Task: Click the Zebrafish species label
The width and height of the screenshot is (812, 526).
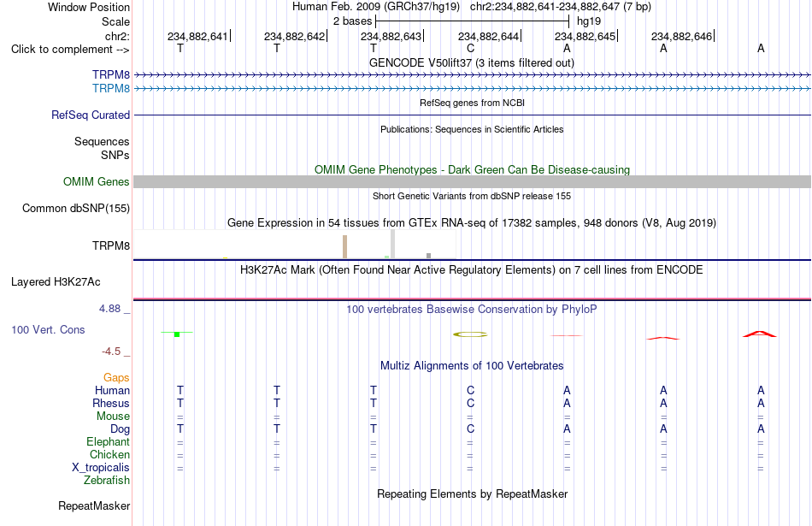Action: coord(107,481)
